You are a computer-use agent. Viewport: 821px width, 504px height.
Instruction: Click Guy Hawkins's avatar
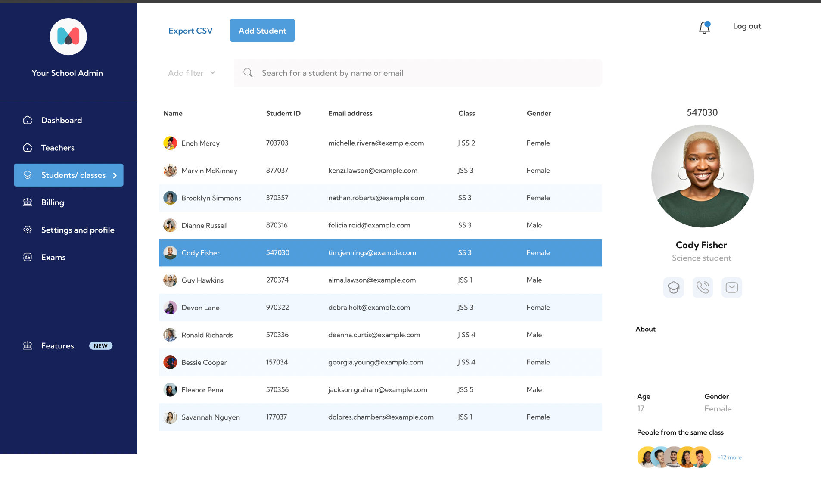click(x=170, y=280)
